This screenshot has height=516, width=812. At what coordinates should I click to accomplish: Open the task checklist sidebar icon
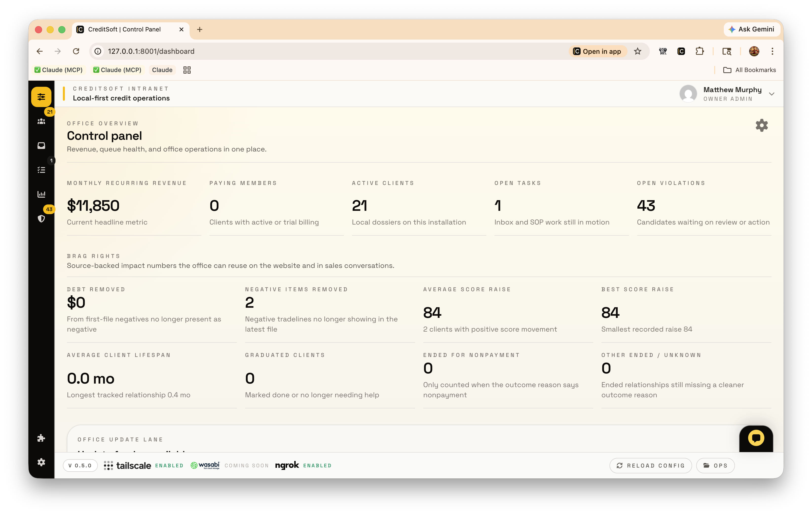(x=41, y=170)
